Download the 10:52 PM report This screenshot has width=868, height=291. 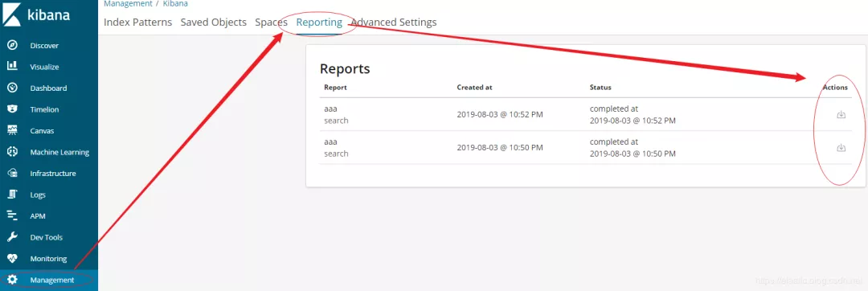click(x=841, y=115)
